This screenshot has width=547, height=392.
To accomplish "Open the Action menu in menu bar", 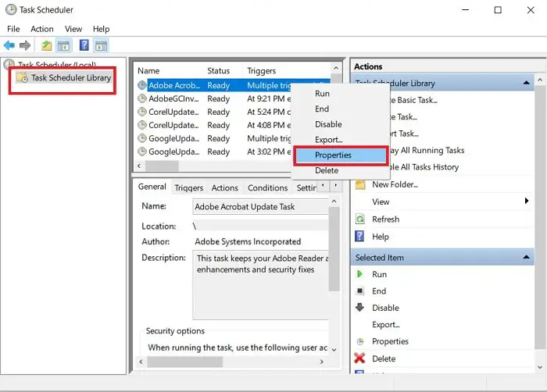I will click(42, 29).
